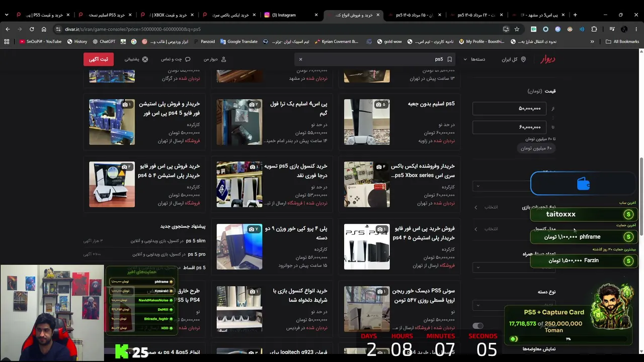Screen dimensions: 644x362
Task: Open the SnOoPi# - YouTube bookmark
Action: (x=40, y=42)
